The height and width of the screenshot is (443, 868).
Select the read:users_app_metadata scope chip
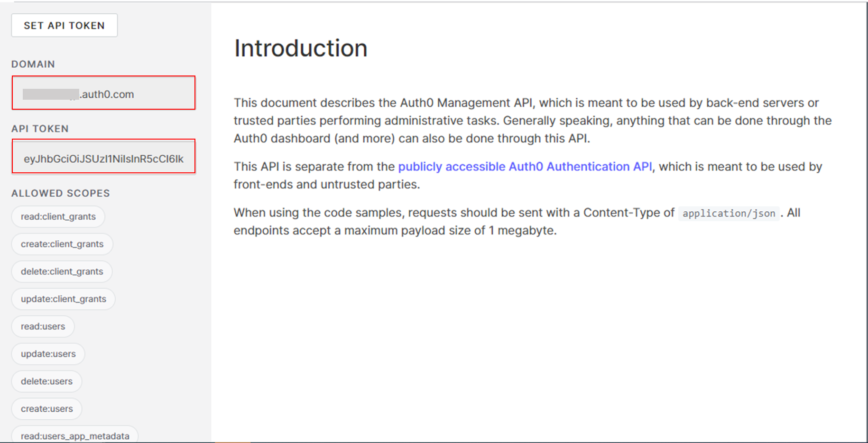tap(74, 435)
